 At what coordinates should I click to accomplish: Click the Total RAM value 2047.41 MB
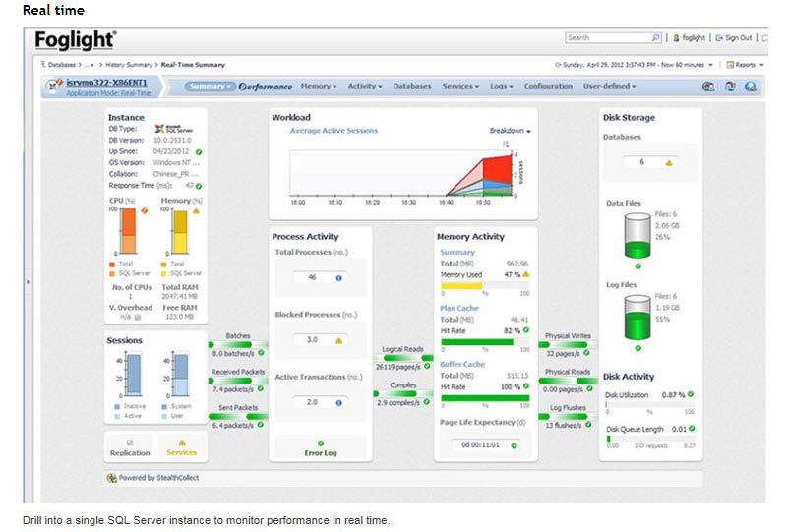(x=180, y=297)
